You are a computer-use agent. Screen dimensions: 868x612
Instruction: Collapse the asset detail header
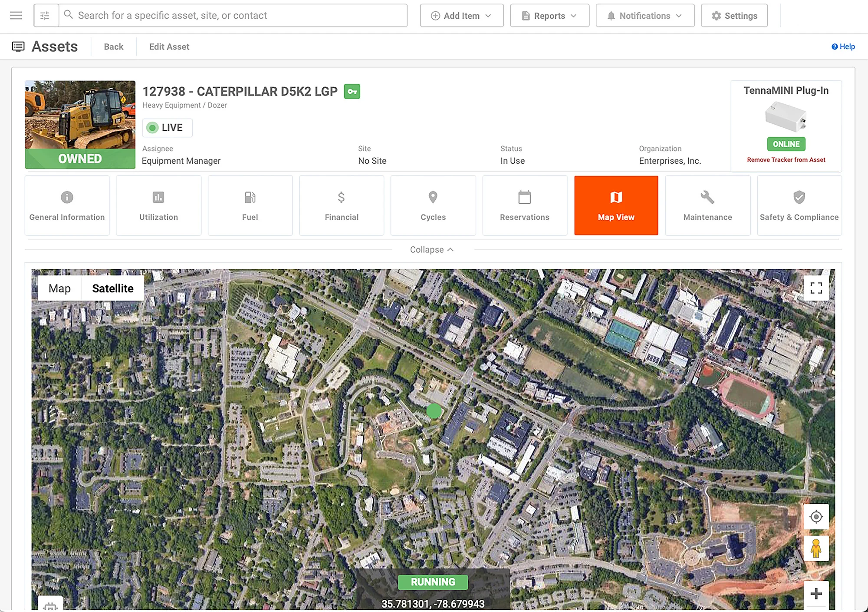point(432,249)
